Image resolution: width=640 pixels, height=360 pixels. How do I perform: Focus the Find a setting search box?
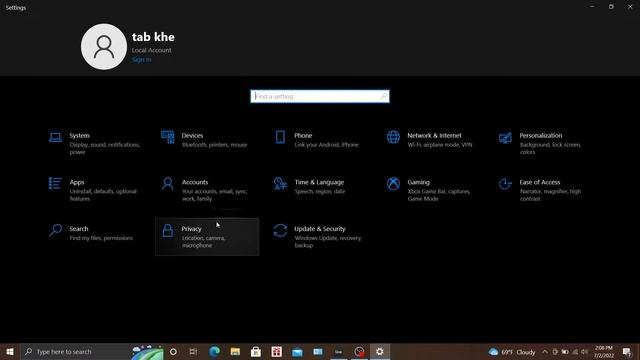point(320,96)
